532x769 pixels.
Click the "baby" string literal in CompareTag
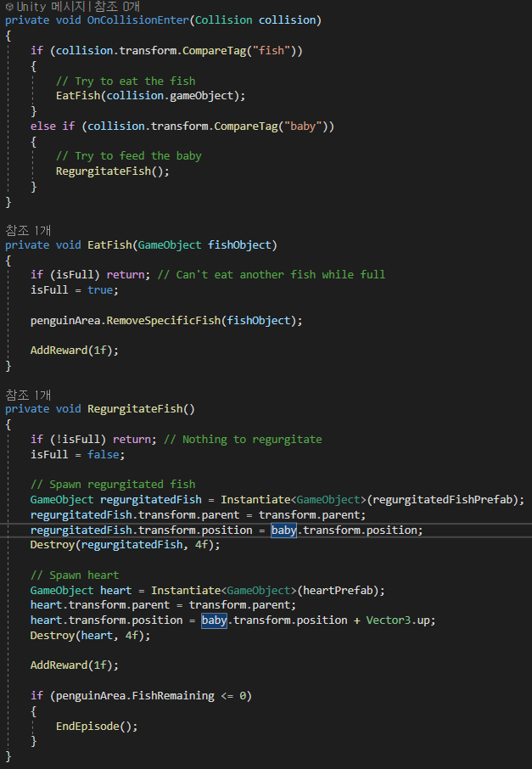[303, 126]
